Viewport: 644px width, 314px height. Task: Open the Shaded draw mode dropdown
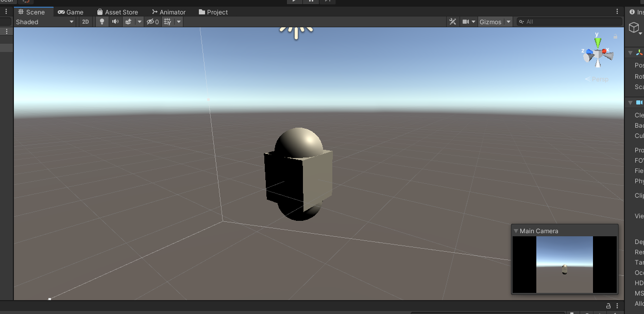pos(45,22)
